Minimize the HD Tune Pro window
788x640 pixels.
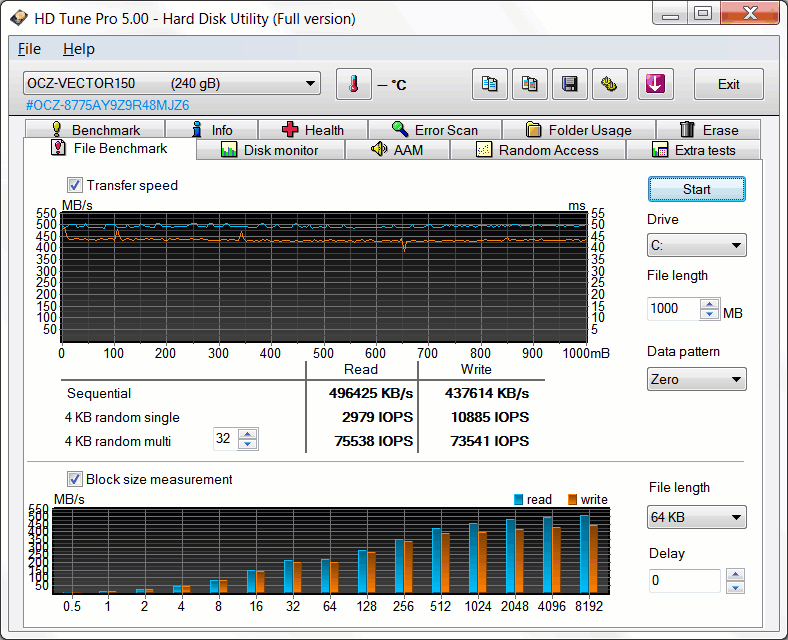[670, 13]
